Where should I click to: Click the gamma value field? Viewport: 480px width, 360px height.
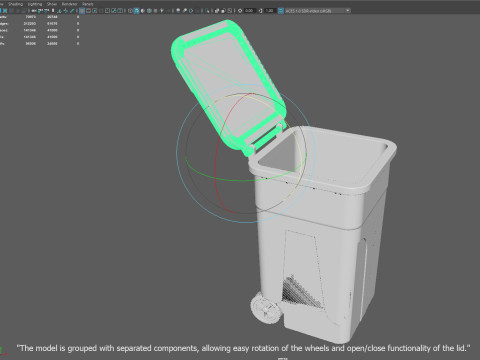pos(270,11)
